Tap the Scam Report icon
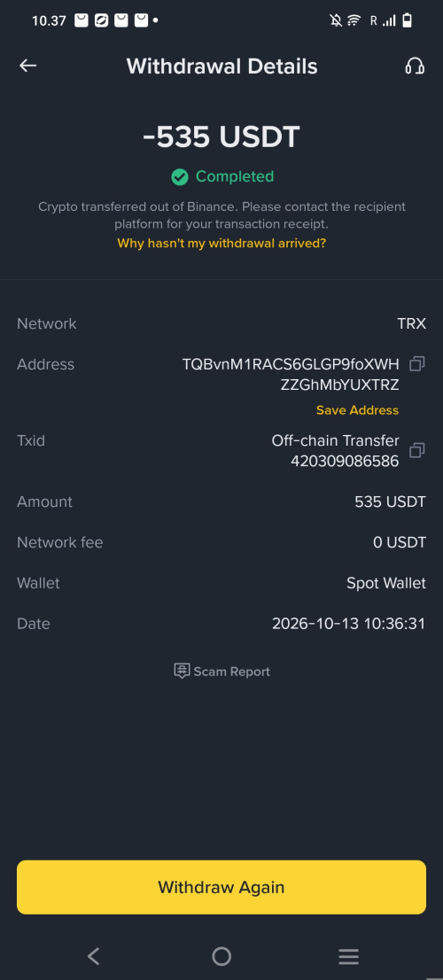This screenshot has width=443, height=980. [x=182, y=672]
